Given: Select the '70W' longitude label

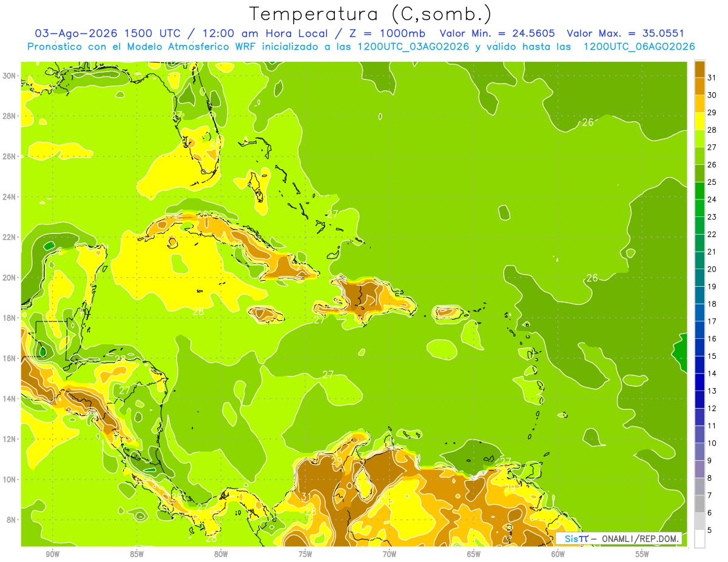Looking at the screenshot, I should pyautogui.click(x=389, y=554).
